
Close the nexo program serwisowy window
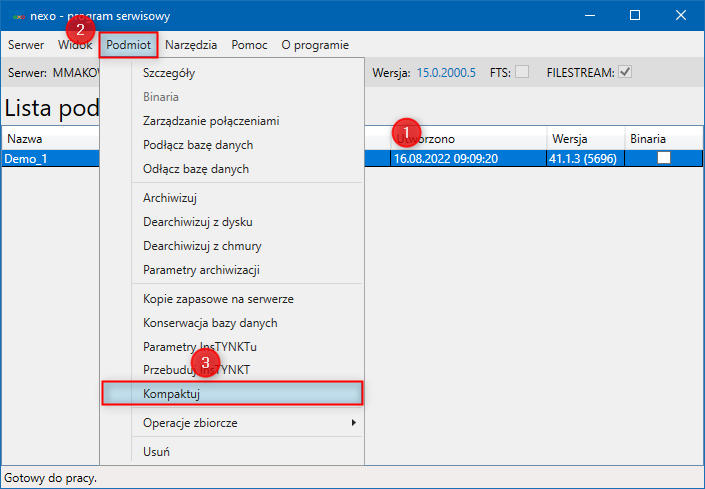tap(681, 16)
